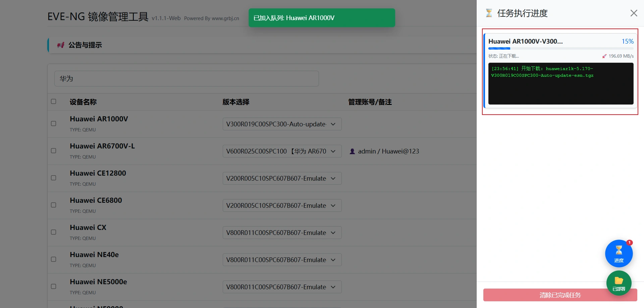Open the NE5000e version dropdown
The height and width of the screenshot is (308, 644).
point(282,287)
